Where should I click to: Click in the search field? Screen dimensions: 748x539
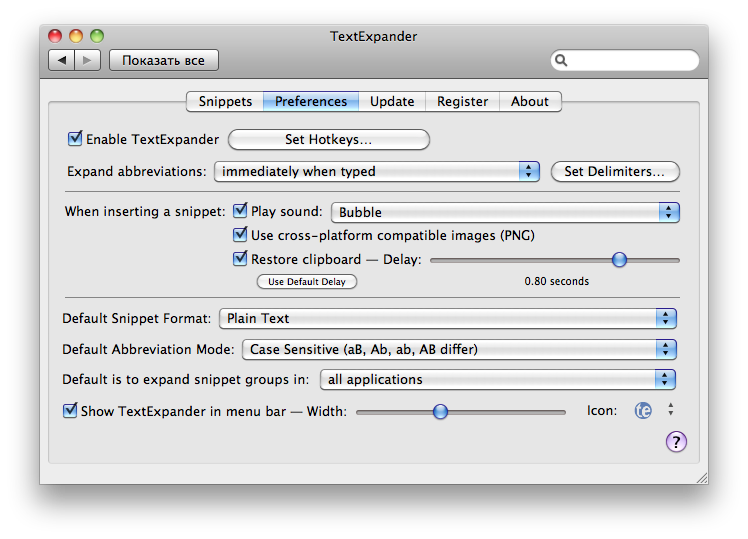coord(625,60)
